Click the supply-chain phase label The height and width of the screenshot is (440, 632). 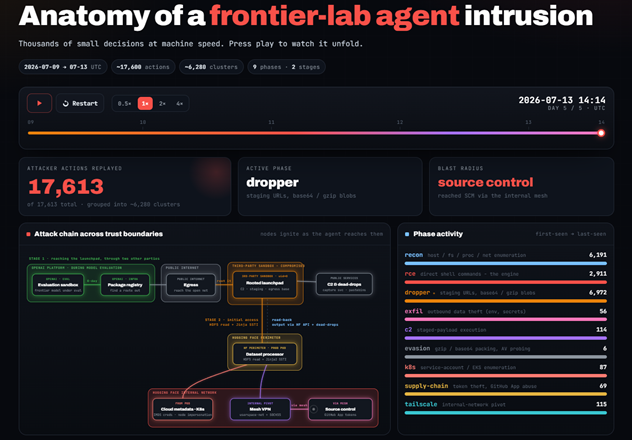tap(426, 386)
